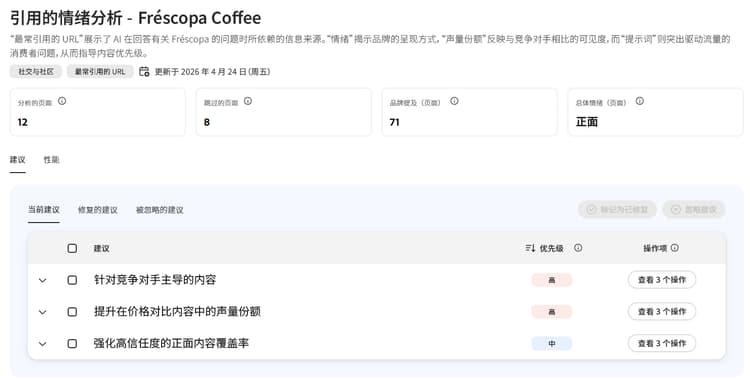The width and height of the screenshot is (750, 379).
Task: Switch to the 性能 tab
Action: [52, 160]
